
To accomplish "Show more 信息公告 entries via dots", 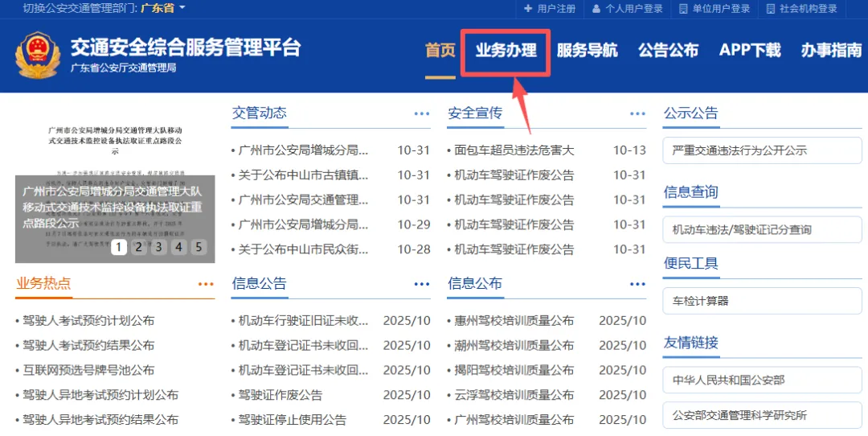I will coord(422,284).
